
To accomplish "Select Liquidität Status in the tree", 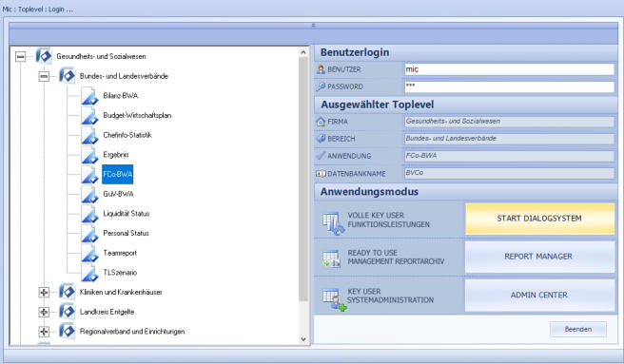I will 127,214.
